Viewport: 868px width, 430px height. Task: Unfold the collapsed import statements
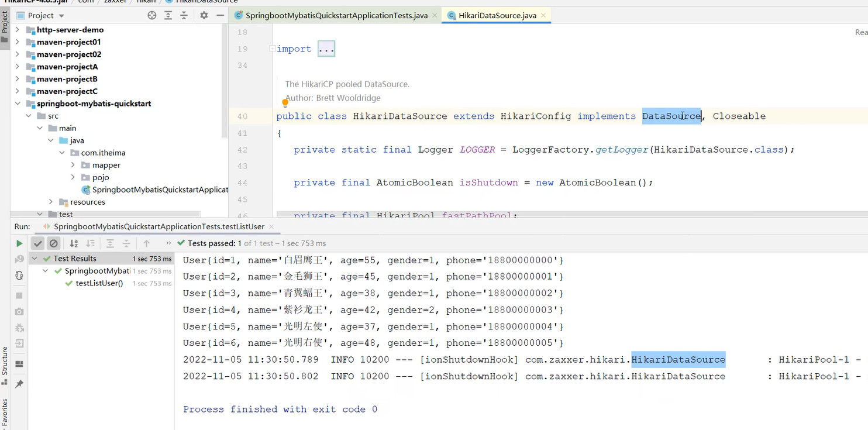(326, 49)
